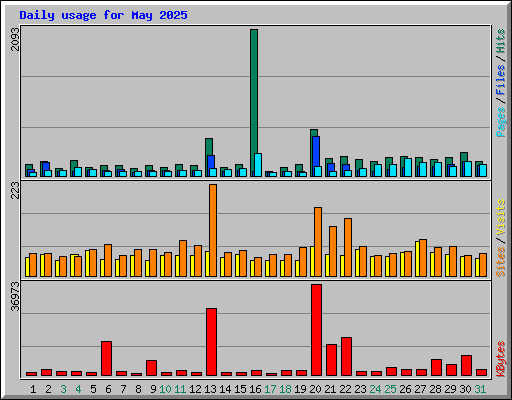This screenshot has width=512, height=400.
Task: Click the 223 visits axis label
Action: point(15,190)
